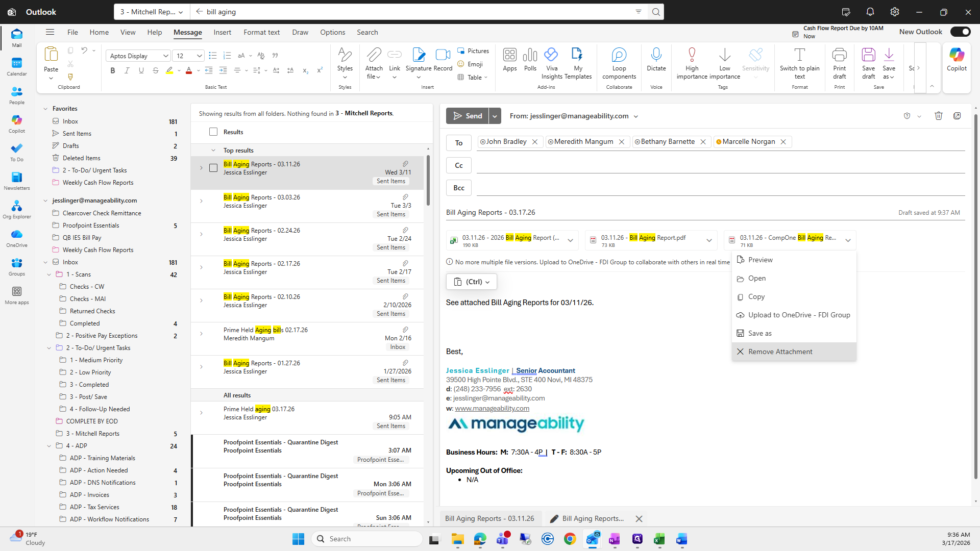Viewport: 980px width, 551px height.
Task: Open the font name dropdown Aptos Display
Action: (165, 56)
